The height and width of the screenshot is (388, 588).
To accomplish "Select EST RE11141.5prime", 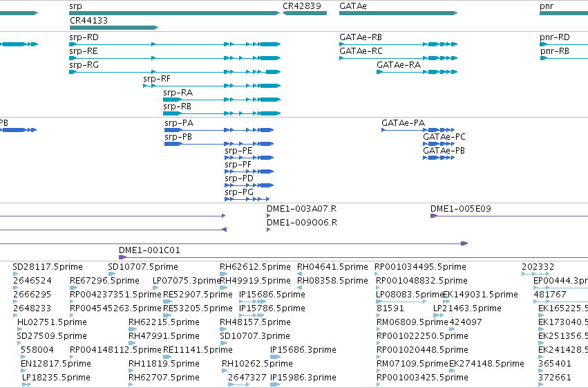I will pyautogui.click(x=168, y=357).
